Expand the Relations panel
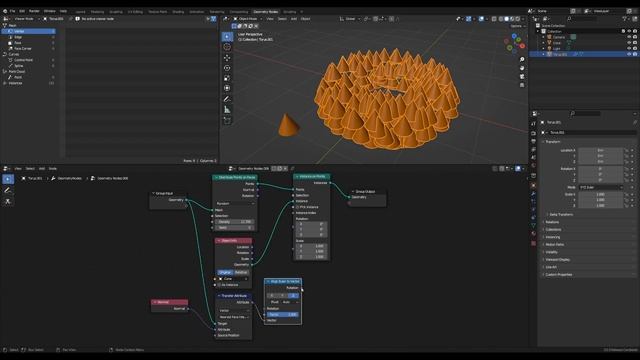Screen dimensions: 640x360 [552, 222]
